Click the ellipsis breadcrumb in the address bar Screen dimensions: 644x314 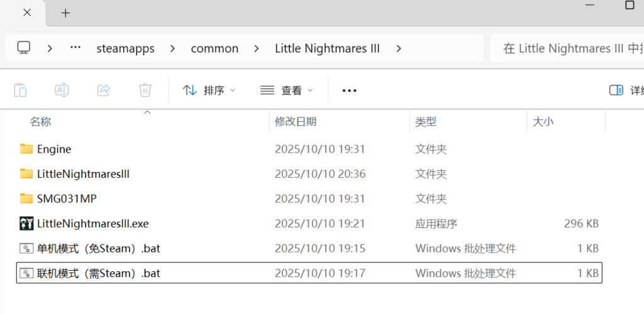tap(75, 48)
